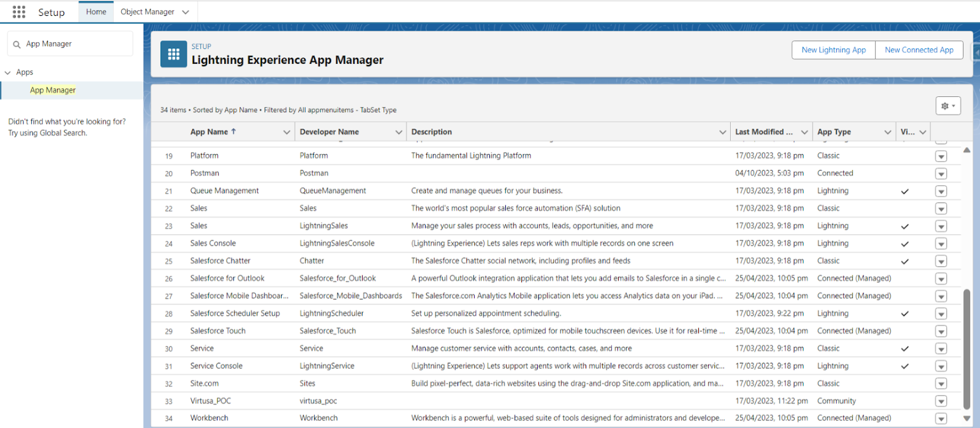
Task: Open the App Launcher waffle icon
Action: pyautogui.click(x=19, y=12)
